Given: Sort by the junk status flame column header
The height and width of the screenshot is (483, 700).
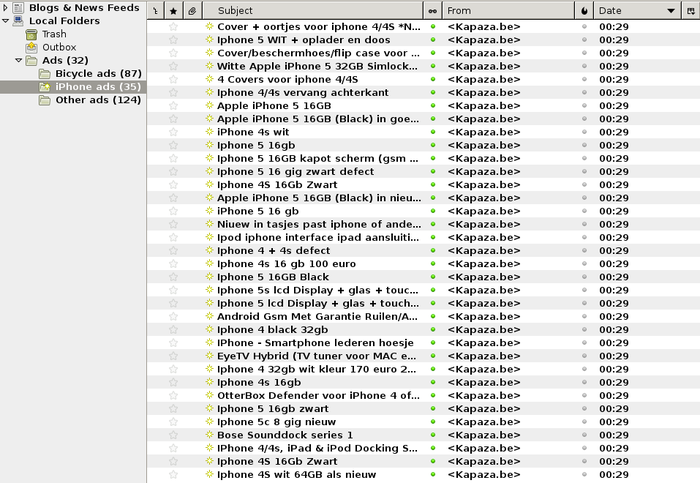Looking at the screenshot, I should tap(584, 11).
